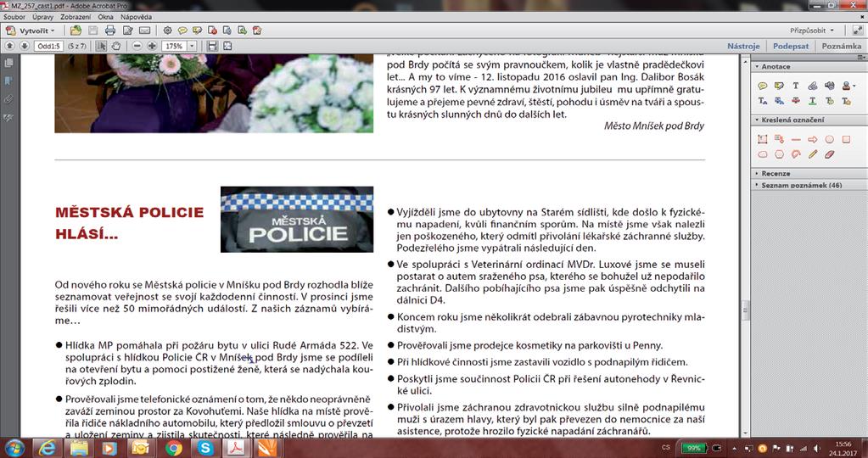868x458 pixels.
Task: Select the Rectangle drawing tool
Action: coord(846,139)
